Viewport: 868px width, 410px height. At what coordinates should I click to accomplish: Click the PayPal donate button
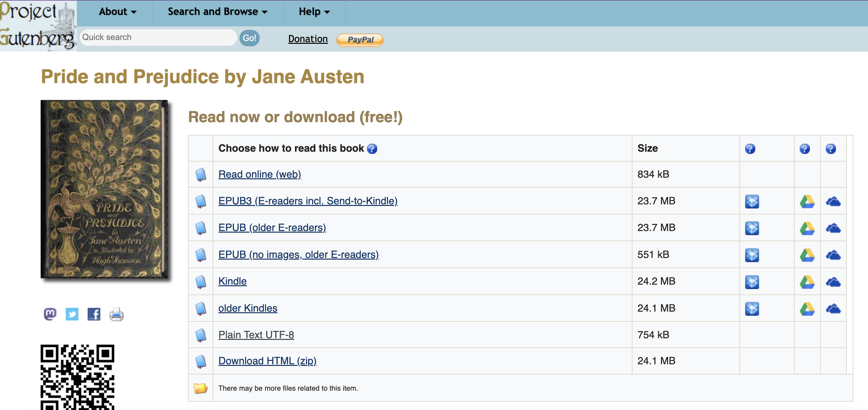359,40
